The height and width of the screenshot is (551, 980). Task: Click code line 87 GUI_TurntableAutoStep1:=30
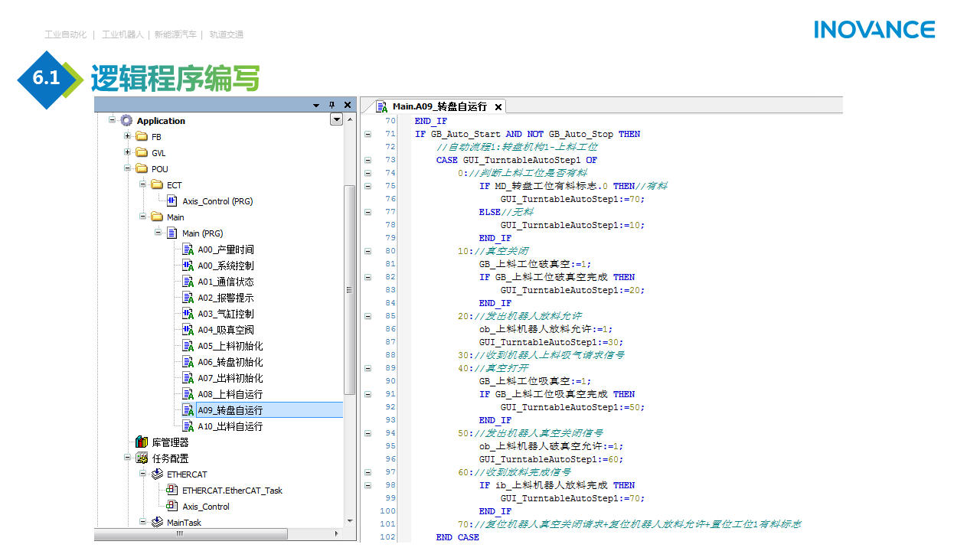(x=550, y=342)
